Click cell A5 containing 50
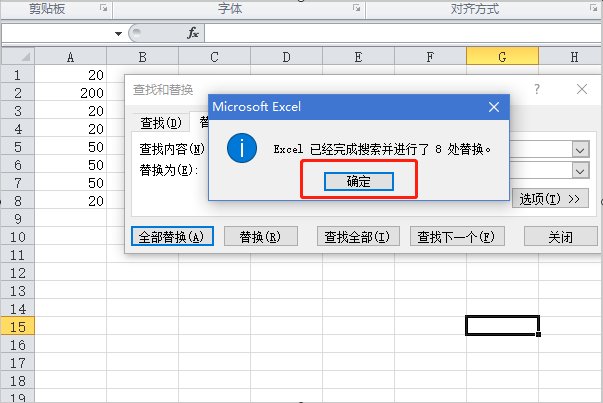The width and height of the screenshot is (603, 403). point(70,147)
